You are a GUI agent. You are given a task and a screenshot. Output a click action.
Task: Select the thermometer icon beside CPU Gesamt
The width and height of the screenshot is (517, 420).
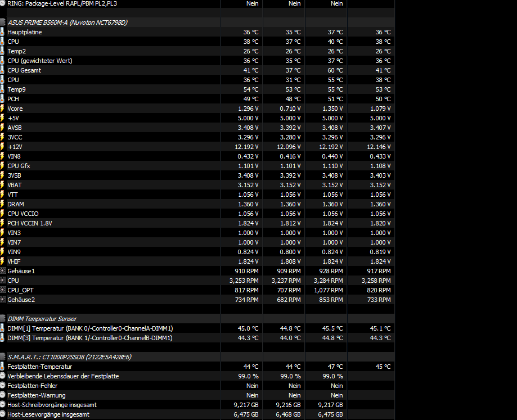coord(2,70)
